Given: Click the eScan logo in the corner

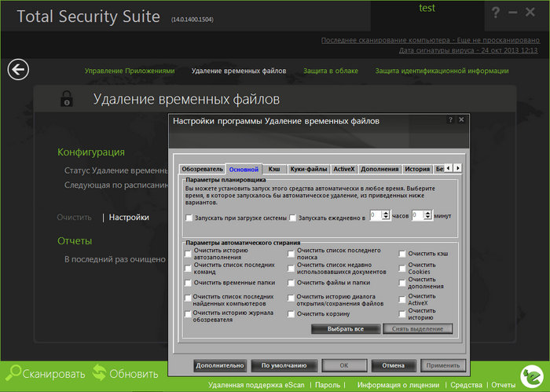Looking at the screenshot, I should pos(532,376).
